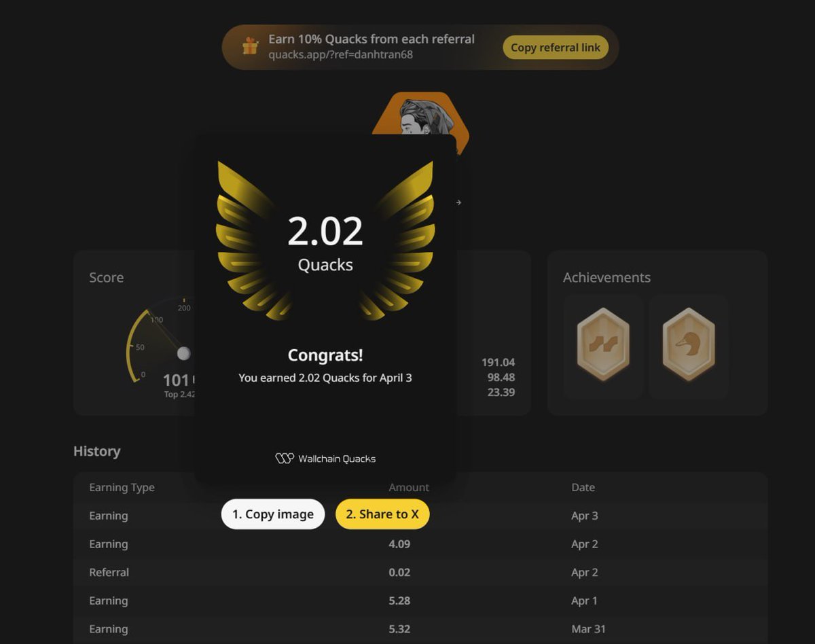This screenshot has height=644, width=815.
Task: Click the Apr 3 date cell
Action: pos(585,516)
